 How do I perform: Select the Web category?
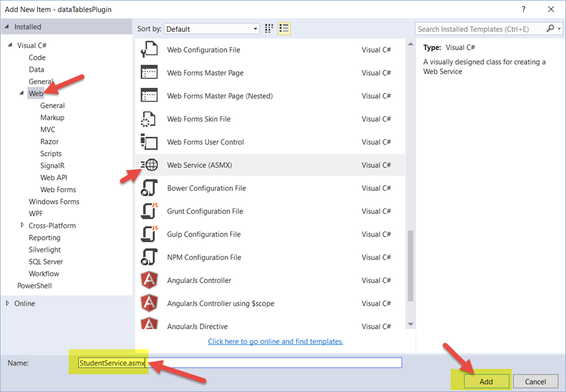[x=36, y=93]
